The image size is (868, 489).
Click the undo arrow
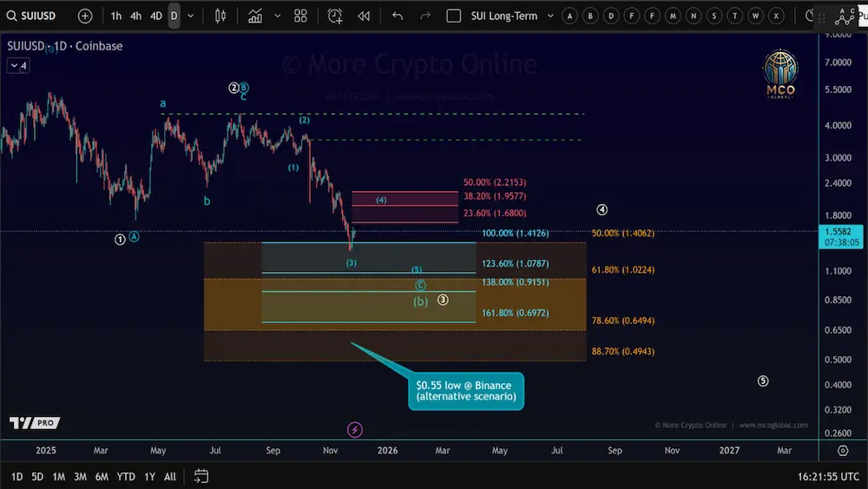pyautogui.click(x=398, y=16)
